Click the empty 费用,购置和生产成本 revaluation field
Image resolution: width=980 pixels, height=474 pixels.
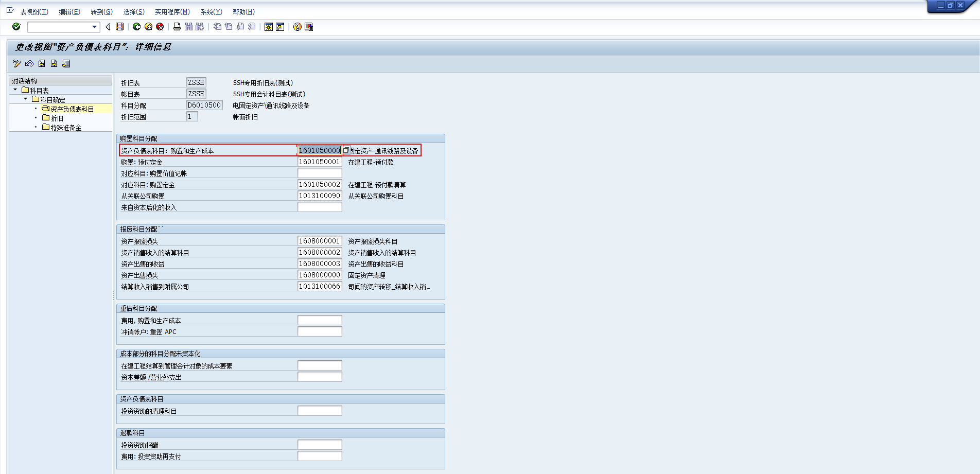[x=320, y=320]
